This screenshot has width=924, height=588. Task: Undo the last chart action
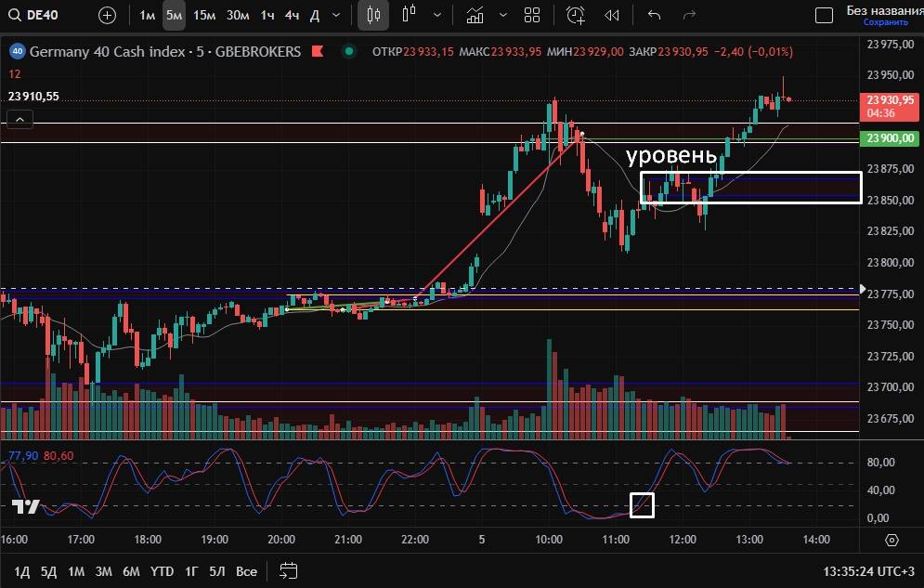coord(654,15)
